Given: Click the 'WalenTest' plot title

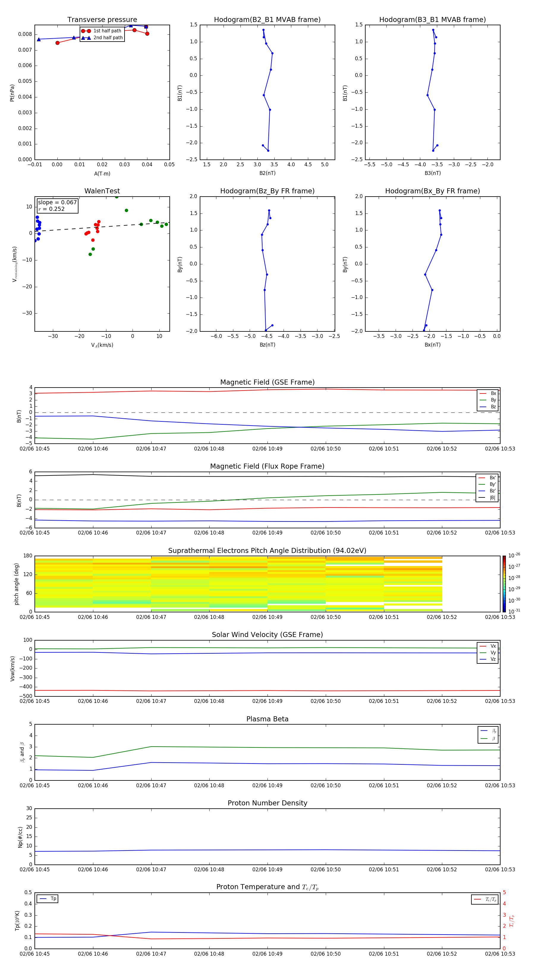Looking at the screenshot, I should (102, 191).
